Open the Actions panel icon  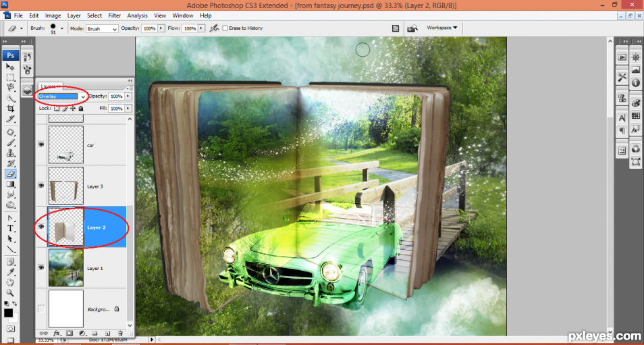coord(622,57)
